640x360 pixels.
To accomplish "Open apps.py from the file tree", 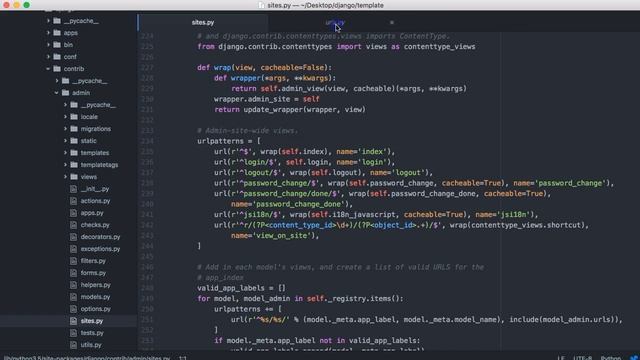I will (x=92, y=213).
